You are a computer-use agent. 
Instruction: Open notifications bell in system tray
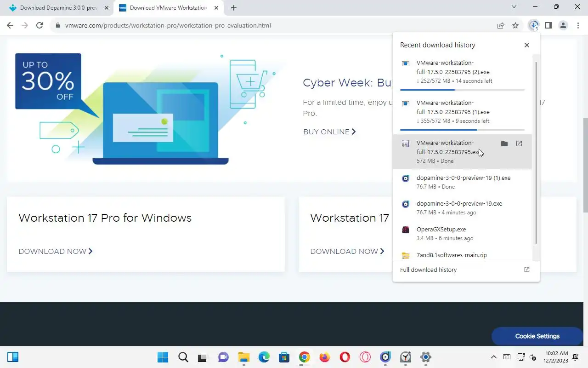click(576, 357)
